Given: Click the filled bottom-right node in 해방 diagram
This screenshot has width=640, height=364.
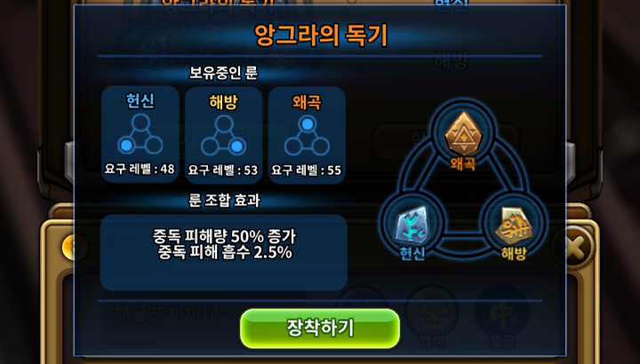Looking at the screenshot, I should click(237, 146).
